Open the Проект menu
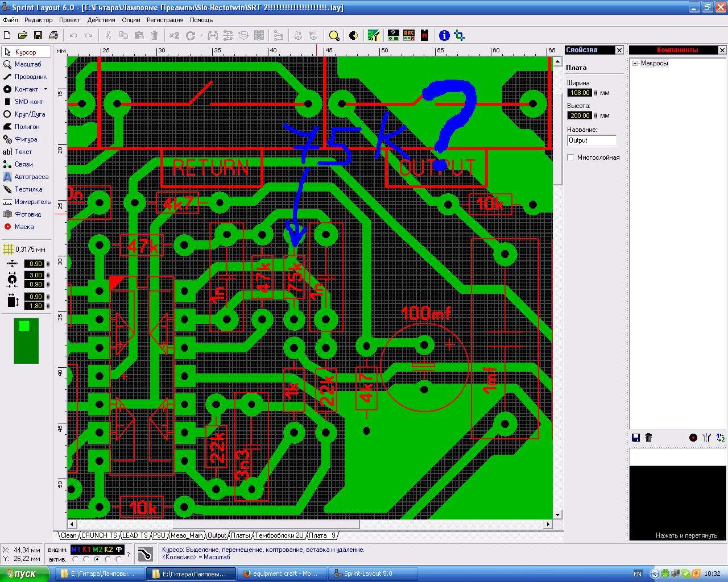The image size is (728, 582). tap(69, 20)
